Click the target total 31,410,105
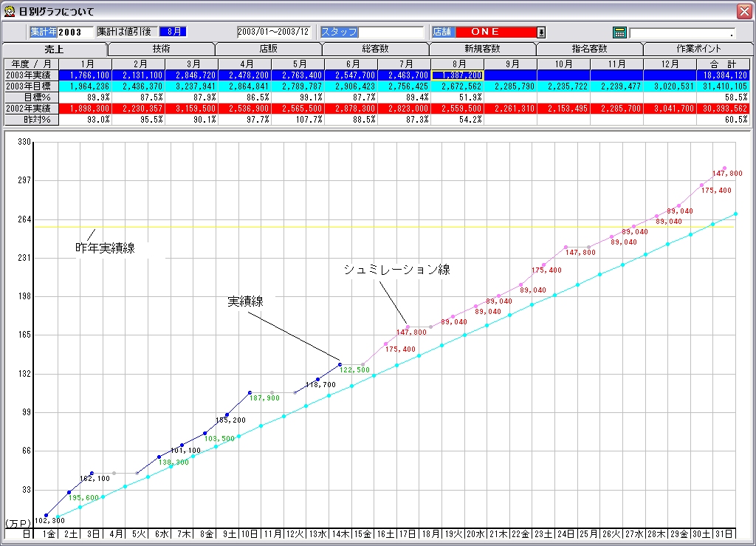Image resolution: width=756 pixels, height=546 pixels. pyautogui.click(x=724, y=86)
